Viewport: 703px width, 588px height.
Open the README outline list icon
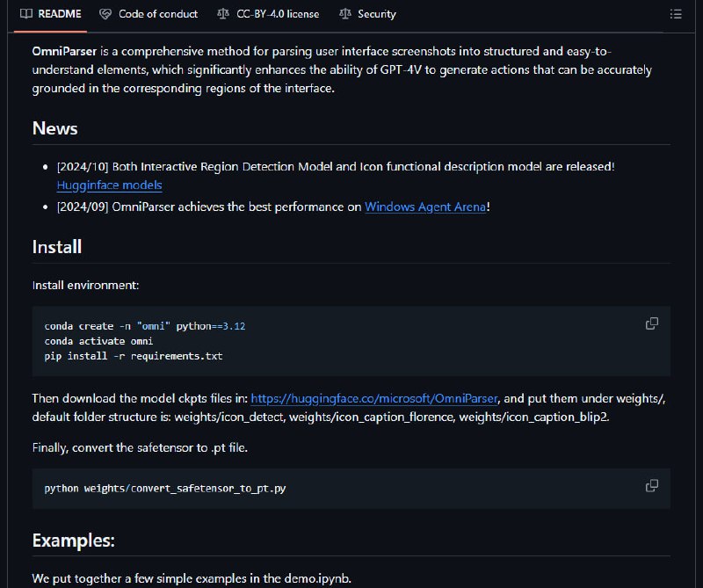click(676, 14)
